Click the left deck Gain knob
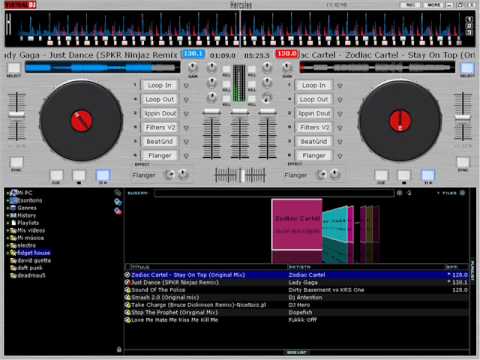 pyautogui.click(x=192, y=68)
